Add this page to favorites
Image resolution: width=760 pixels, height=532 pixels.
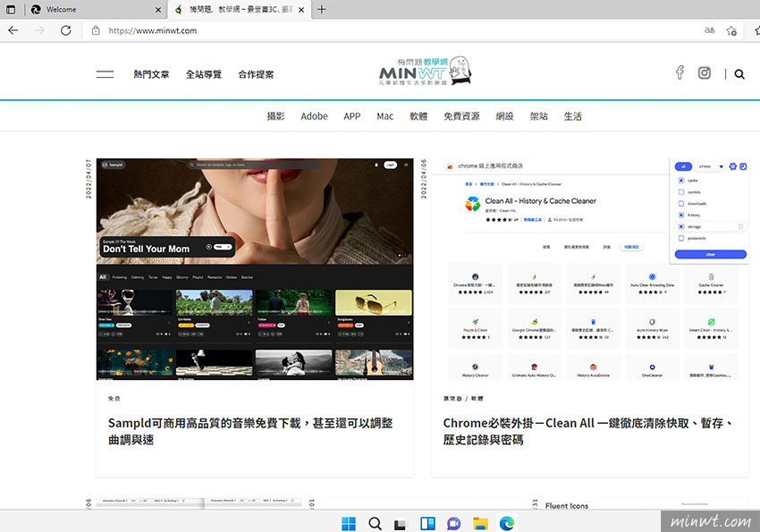(x=731, y=30)
